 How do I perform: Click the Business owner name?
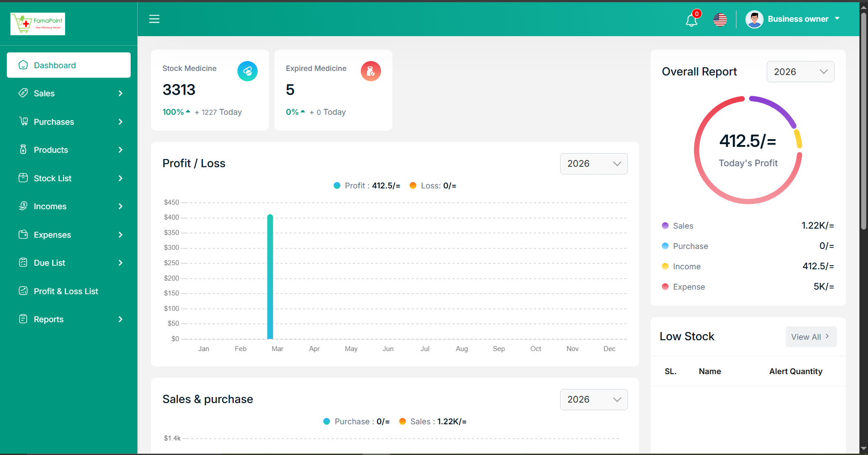[x=798, y=19]
